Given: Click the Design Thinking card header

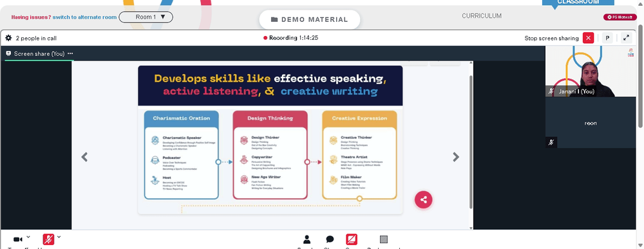Looking at the screenshot, I should point(270,118).
